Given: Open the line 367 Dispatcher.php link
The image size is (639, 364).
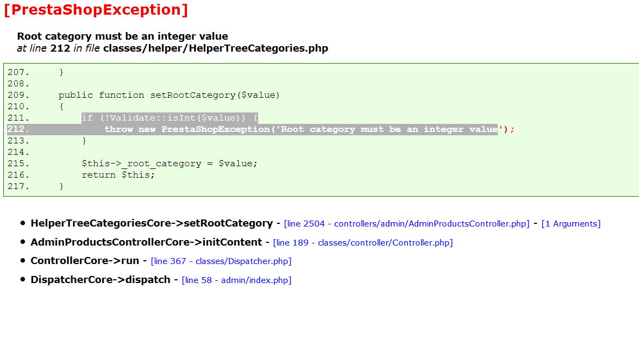Looking at the screenshot, I should pos(221,261).
